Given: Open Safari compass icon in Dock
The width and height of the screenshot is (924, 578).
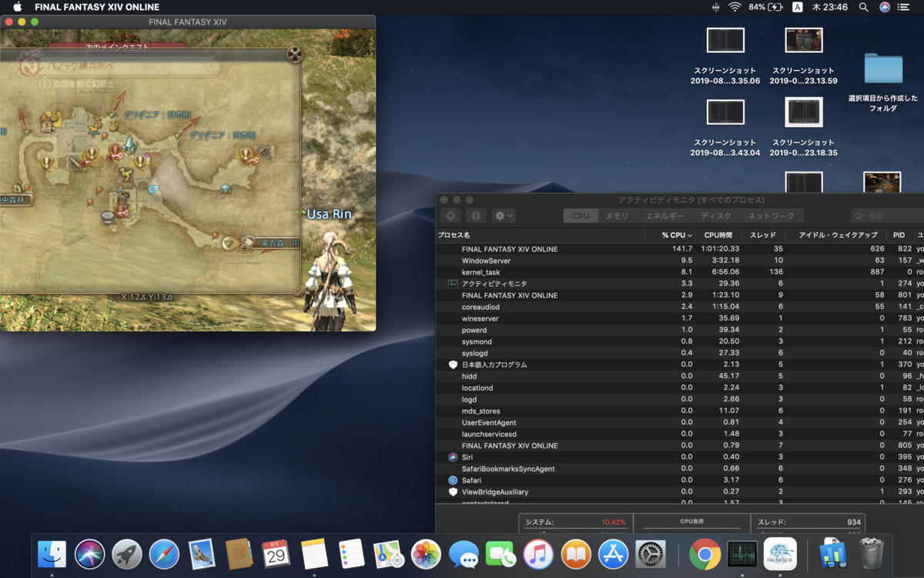Looking at the screenshot, I should 165,554.
